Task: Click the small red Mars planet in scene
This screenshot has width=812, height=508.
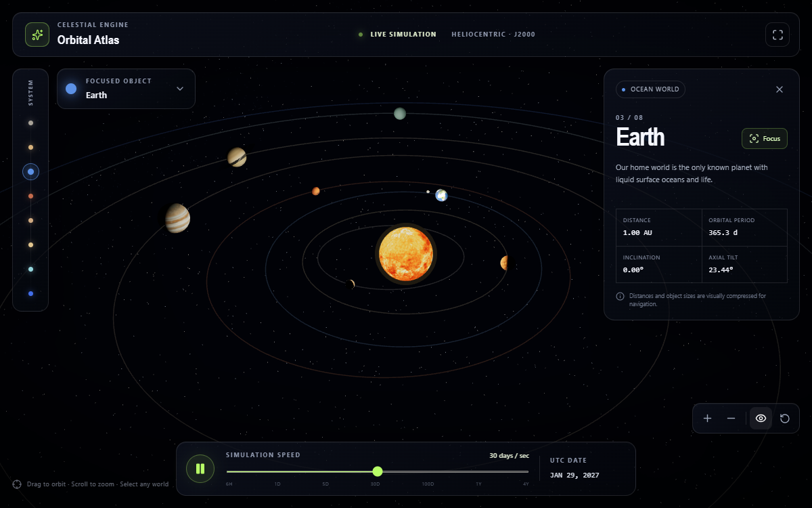Action: 316,191
